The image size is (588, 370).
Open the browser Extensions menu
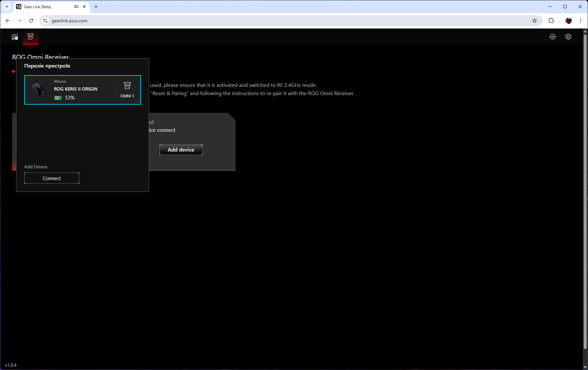pyautogui.click(x=551, y=21)
